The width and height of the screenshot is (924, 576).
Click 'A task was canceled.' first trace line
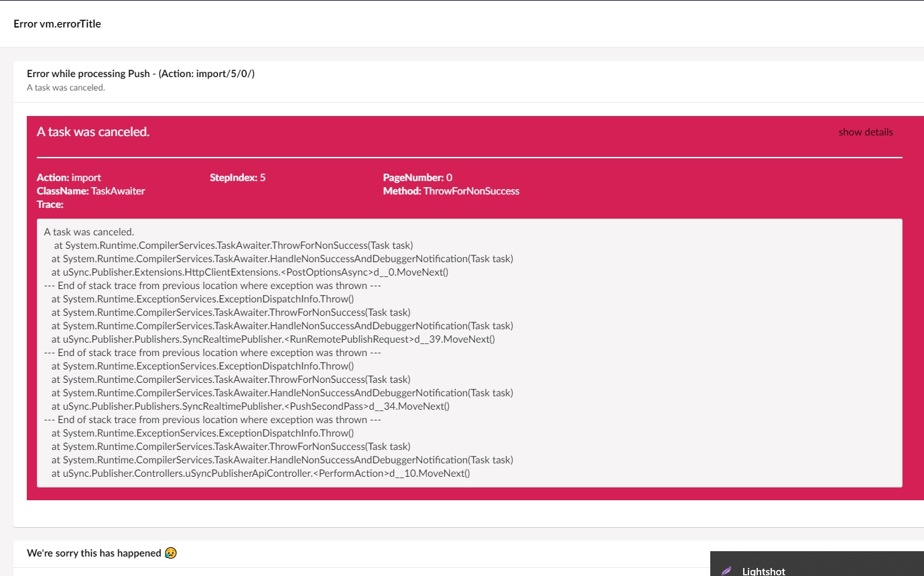tap(89, 232)
